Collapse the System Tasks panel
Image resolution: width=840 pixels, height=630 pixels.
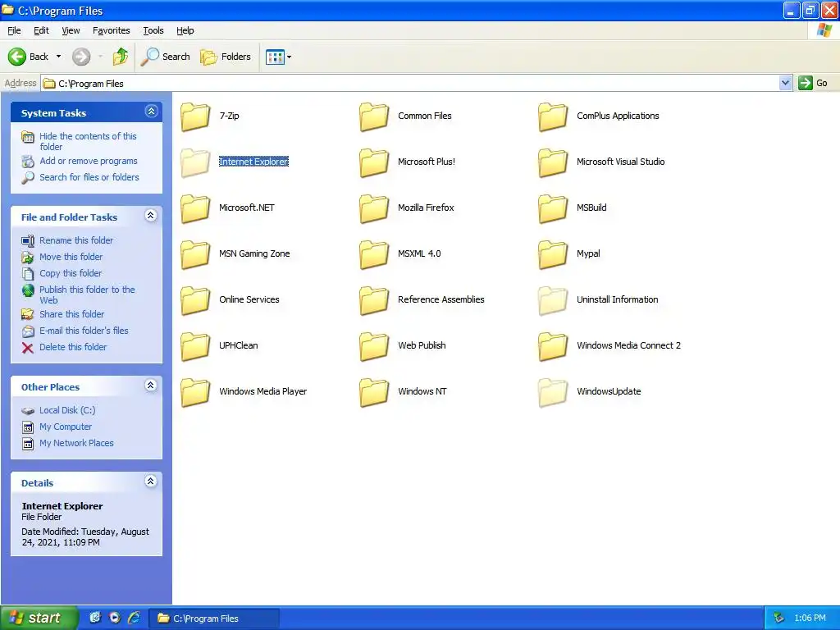click(x=151, y=112)
